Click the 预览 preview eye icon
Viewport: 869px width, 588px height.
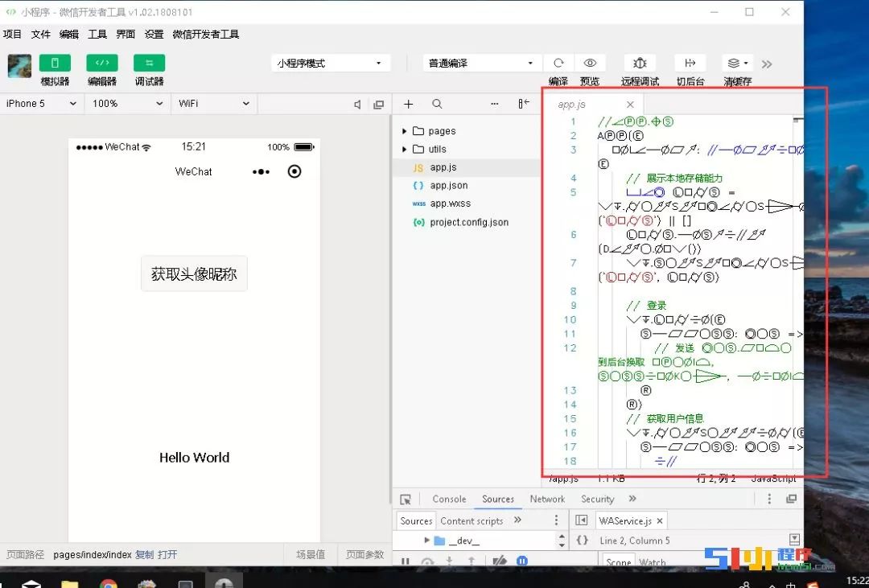click(x=590, y=64)
